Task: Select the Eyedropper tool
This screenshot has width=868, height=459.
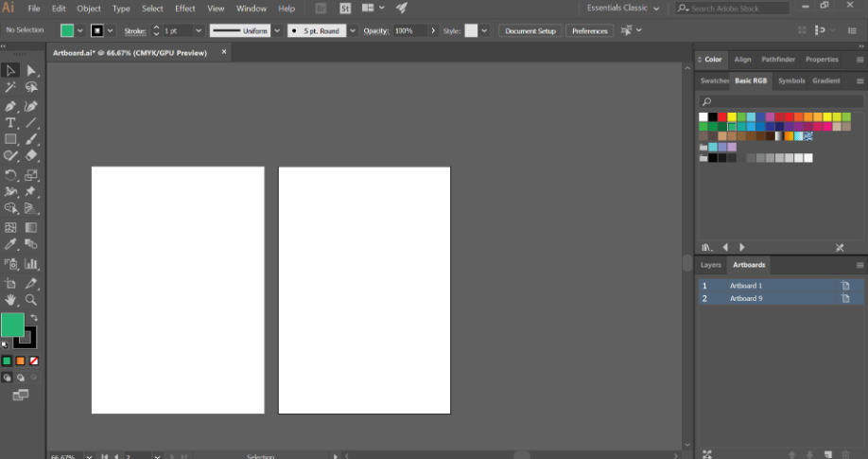Action: [x=10, y=244]
